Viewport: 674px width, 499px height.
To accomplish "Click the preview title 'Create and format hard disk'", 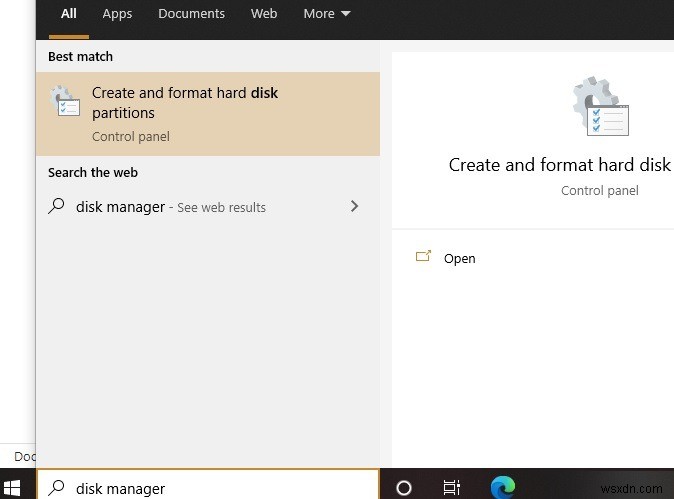I will tap(559, 165).
